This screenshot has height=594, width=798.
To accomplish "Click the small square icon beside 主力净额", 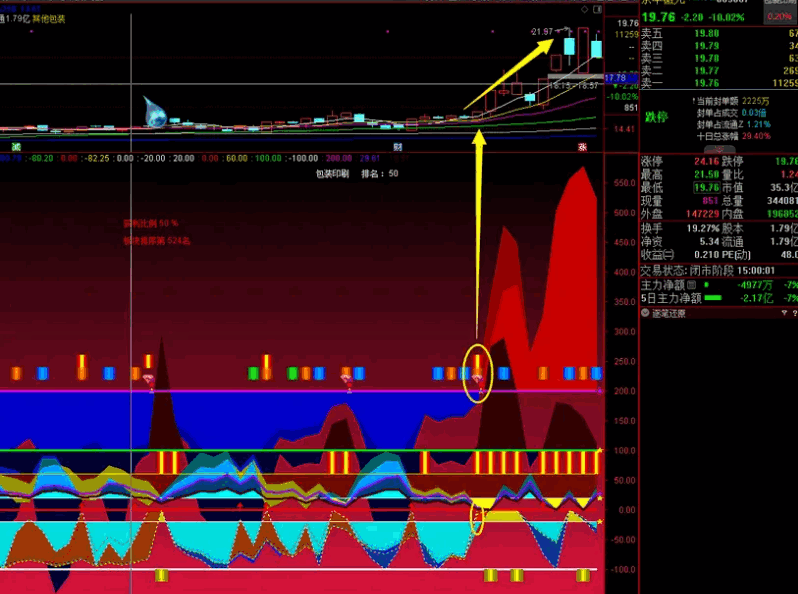I will point(691,285).
